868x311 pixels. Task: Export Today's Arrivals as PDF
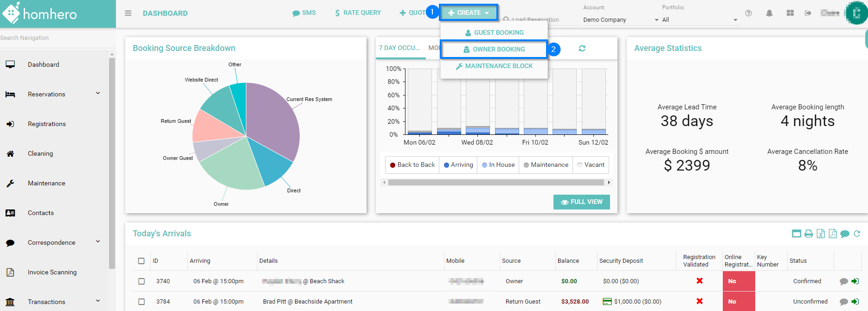[x=833, y=234]
